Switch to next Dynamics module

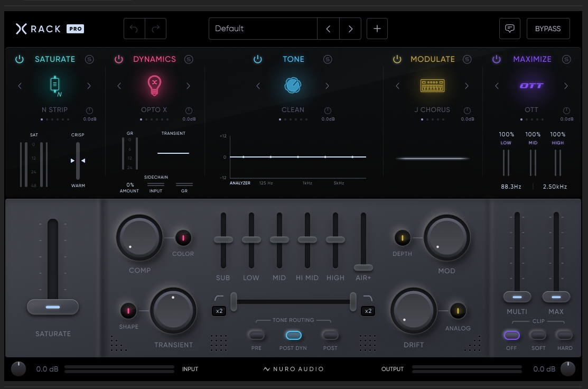[188, 86]
